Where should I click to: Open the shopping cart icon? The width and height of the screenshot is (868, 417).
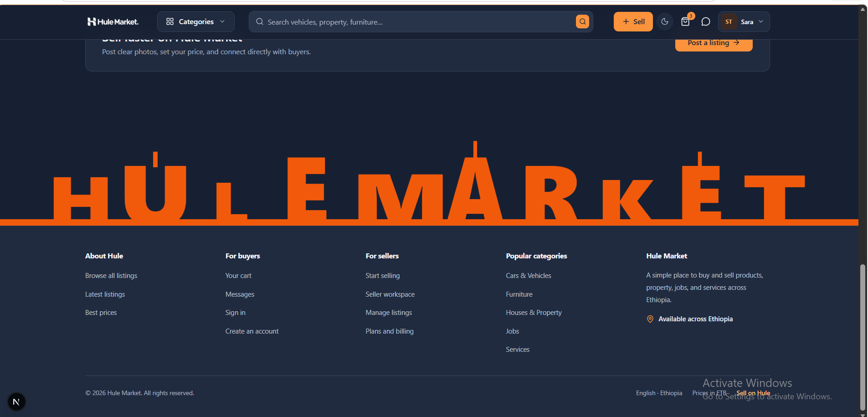pyautogui.click(x=685, y=21)
